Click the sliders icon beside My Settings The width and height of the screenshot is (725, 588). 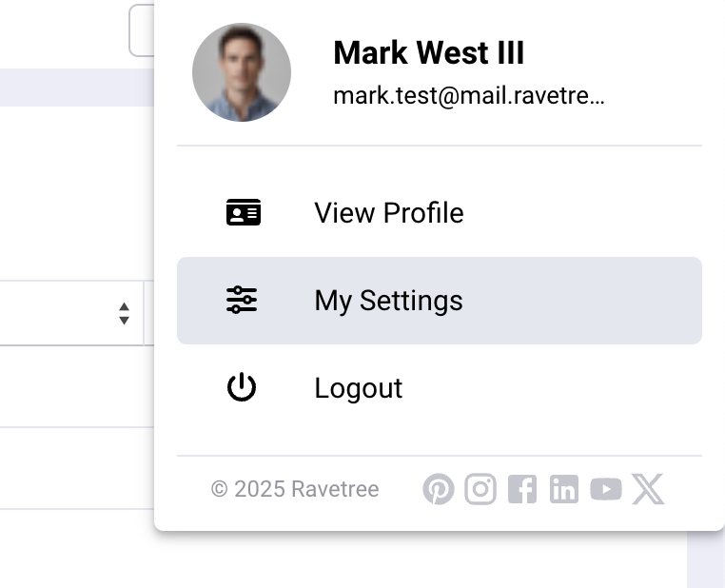pyautogui.click(x=242, y=301)
